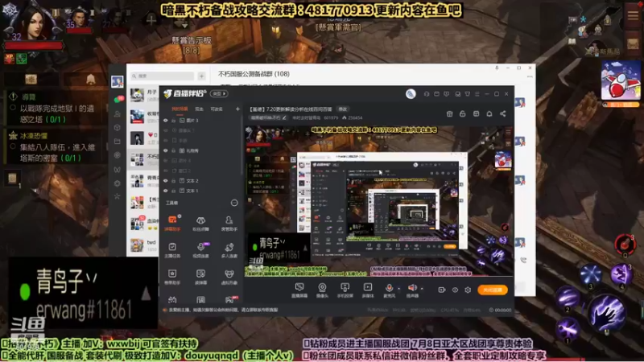Cast the large hand primary attack skill

pyautogui.click(x=607, y=313)
